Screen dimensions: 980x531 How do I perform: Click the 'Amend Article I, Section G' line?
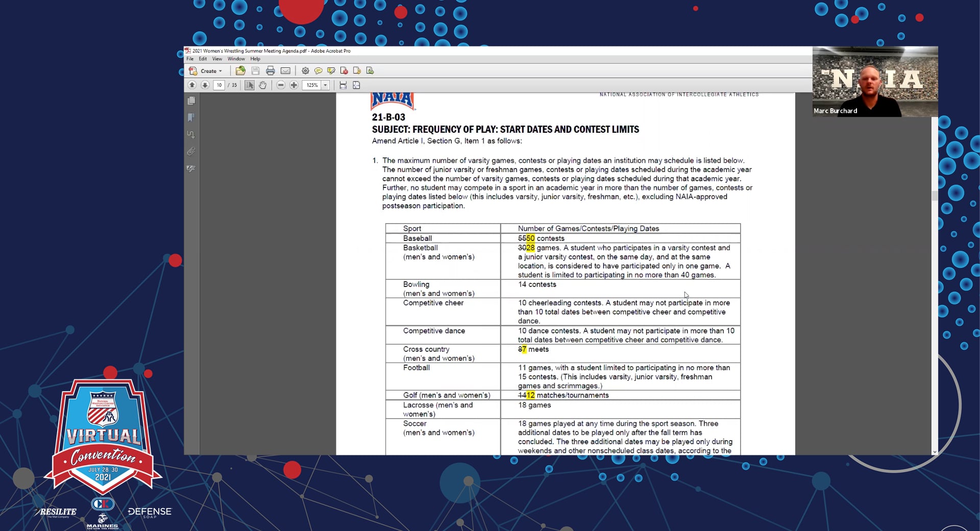point(447,141)
